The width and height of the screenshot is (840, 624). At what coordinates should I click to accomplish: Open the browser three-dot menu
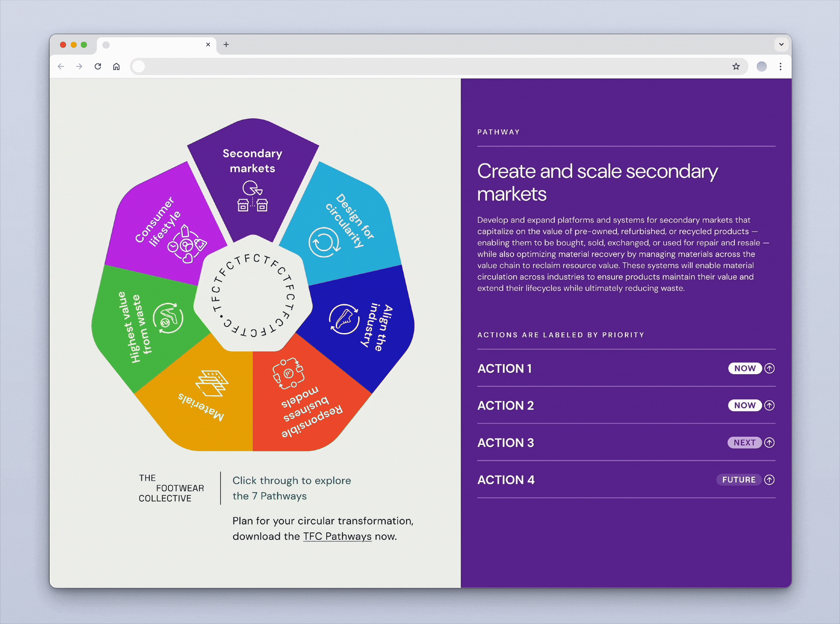click(780, 67)
